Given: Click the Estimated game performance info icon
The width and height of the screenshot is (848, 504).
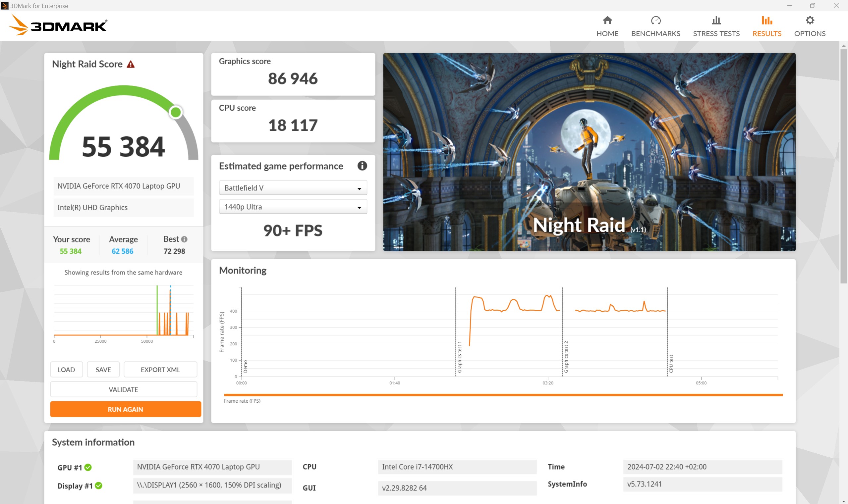Looking at the screenshot, I should (362, 166).
